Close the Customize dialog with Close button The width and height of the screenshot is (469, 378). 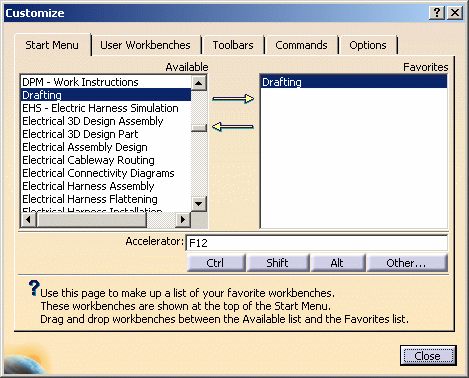(428, 356)
